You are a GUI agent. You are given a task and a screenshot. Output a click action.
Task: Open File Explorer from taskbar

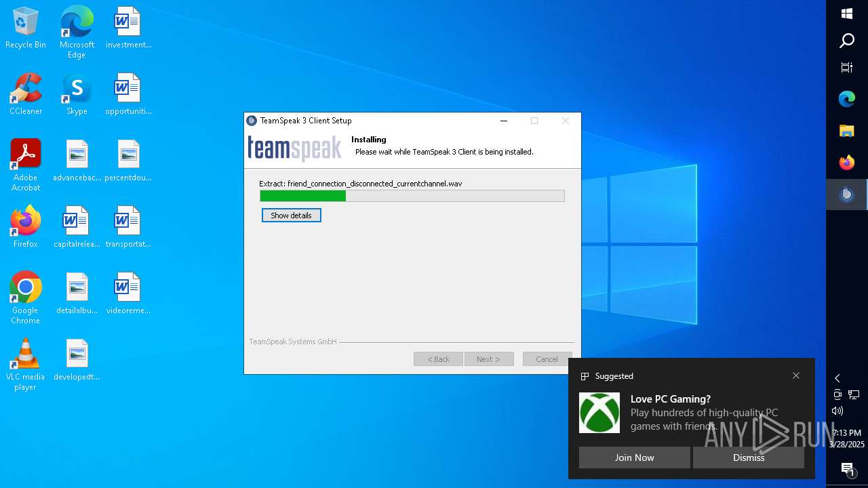tap(847, 131)
